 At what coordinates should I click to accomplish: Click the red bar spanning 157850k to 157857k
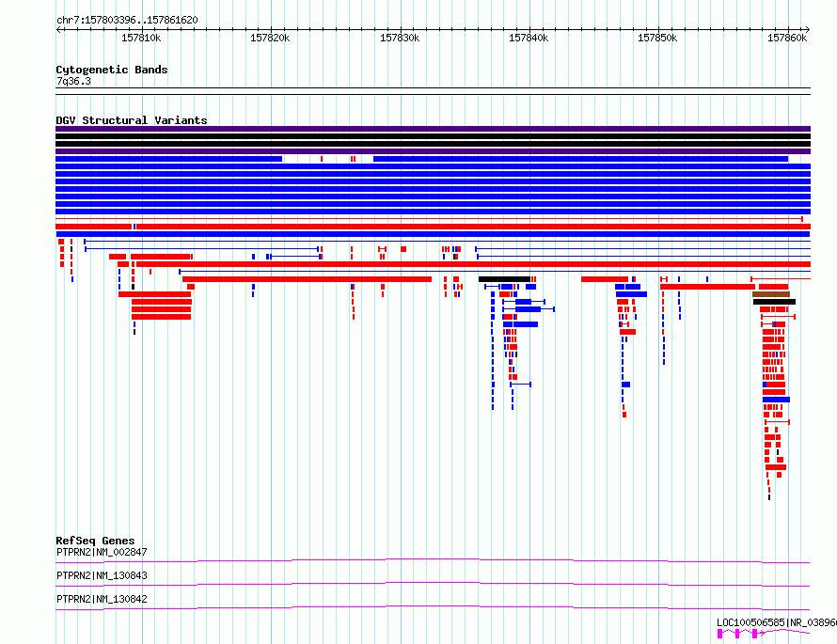click(707, 287)
